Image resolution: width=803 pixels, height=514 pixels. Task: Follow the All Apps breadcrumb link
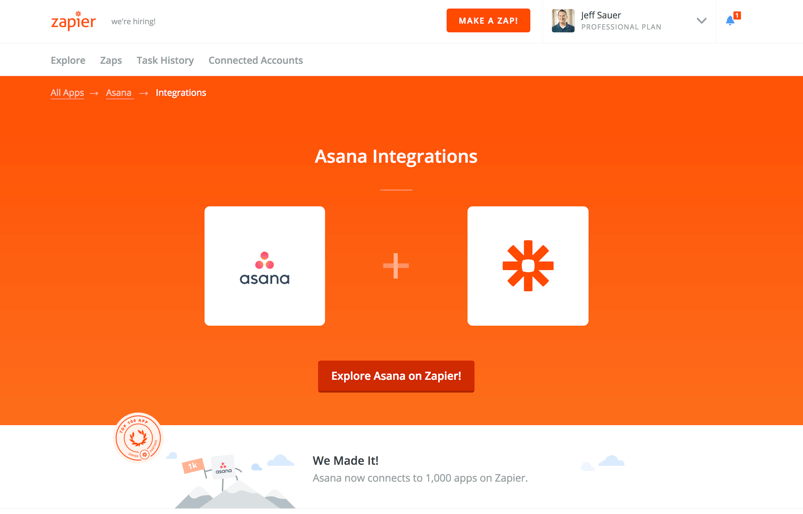[x=67, y=93]
